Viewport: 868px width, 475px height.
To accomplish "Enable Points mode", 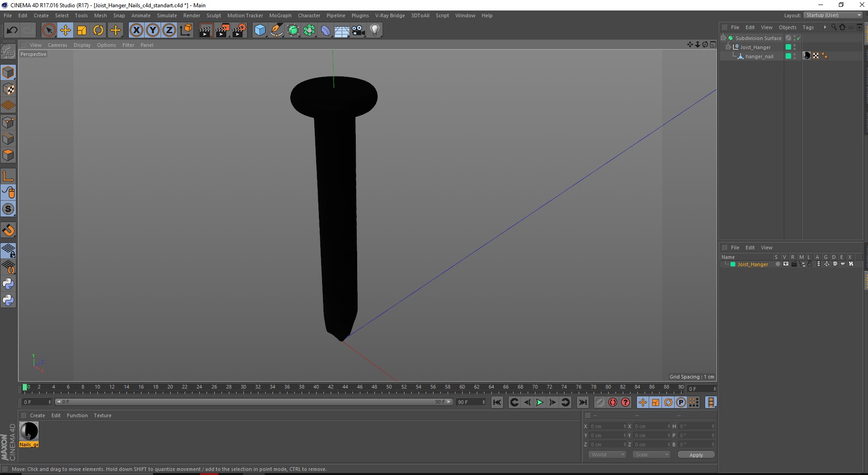I will (8, 122).
